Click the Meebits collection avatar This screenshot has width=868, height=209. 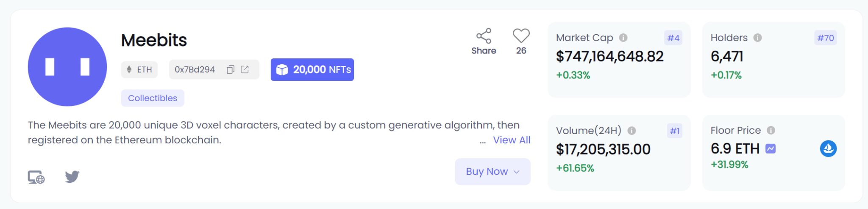pos(67,67)
